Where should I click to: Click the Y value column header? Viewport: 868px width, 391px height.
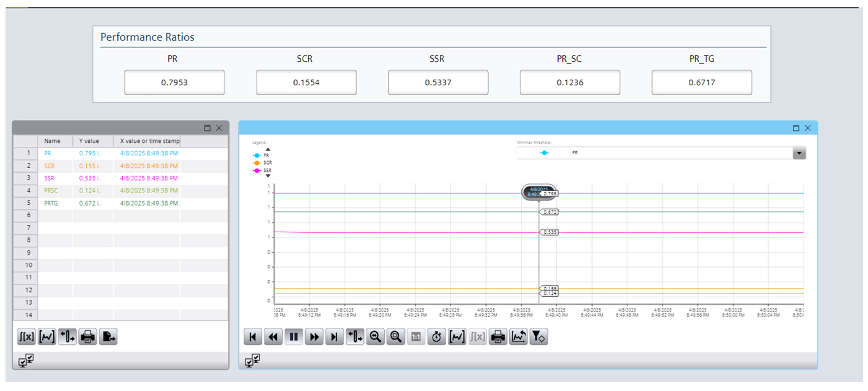pos(89,141)
